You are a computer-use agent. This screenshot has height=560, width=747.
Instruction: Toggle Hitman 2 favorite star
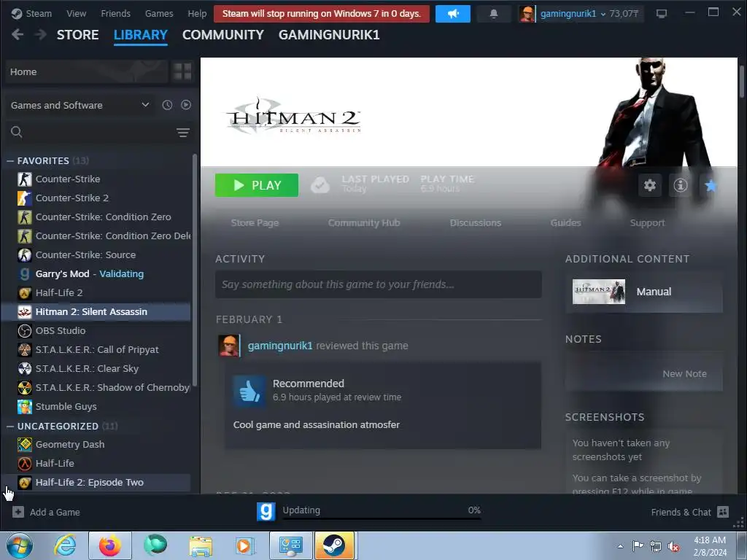point(711,184)
